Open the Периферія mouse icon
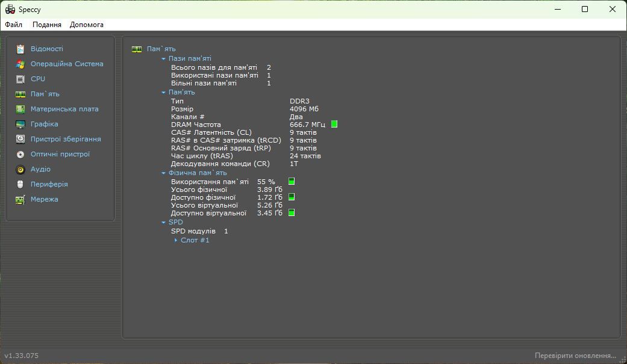The width and height of the screenshot is (627, 364). click(20, 184)
